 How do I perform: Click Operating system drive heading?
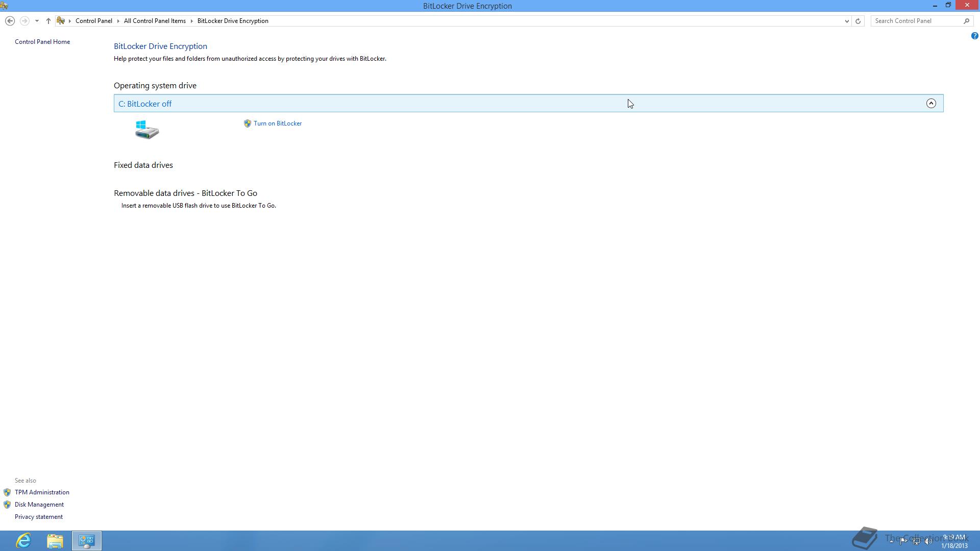155,86
